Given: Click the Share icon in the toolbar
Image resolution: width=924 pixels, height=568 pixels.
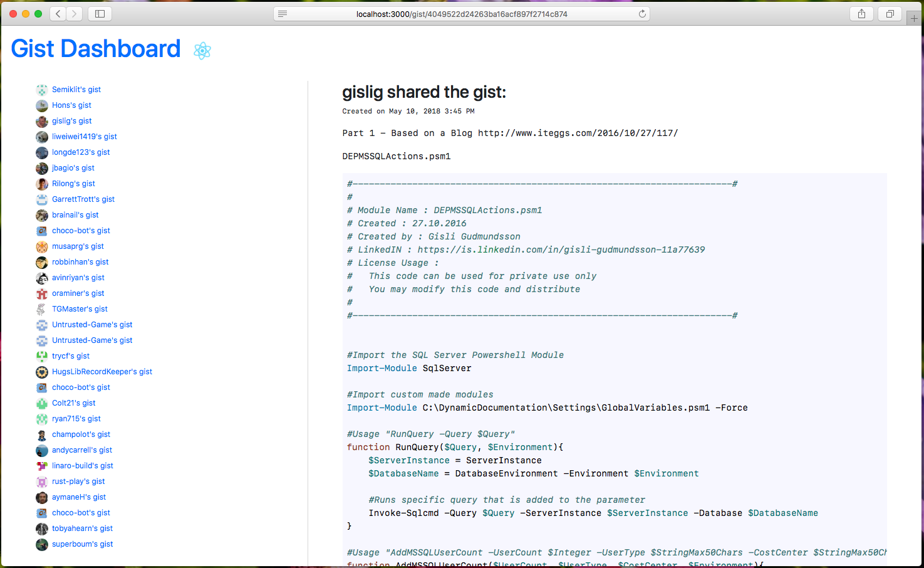Looking at the screenshot, I should [x=861, y=13].
